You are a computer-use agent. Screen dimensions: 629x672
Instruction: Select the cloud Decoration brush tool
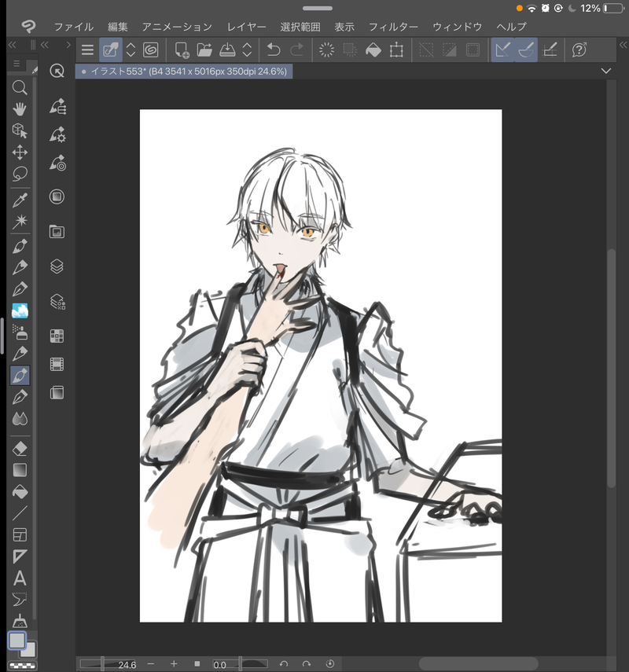(x=20, y=310)
